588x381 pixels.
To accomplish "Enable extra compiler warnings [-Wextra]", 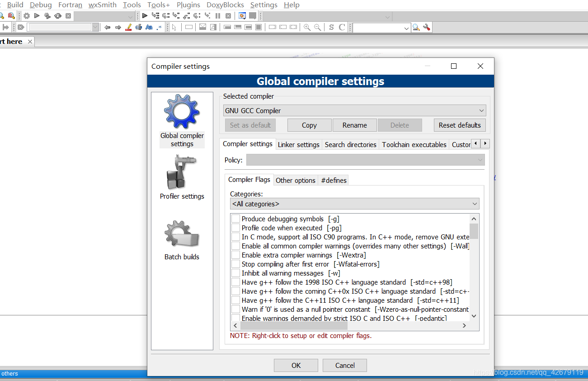I will (235, 255).
